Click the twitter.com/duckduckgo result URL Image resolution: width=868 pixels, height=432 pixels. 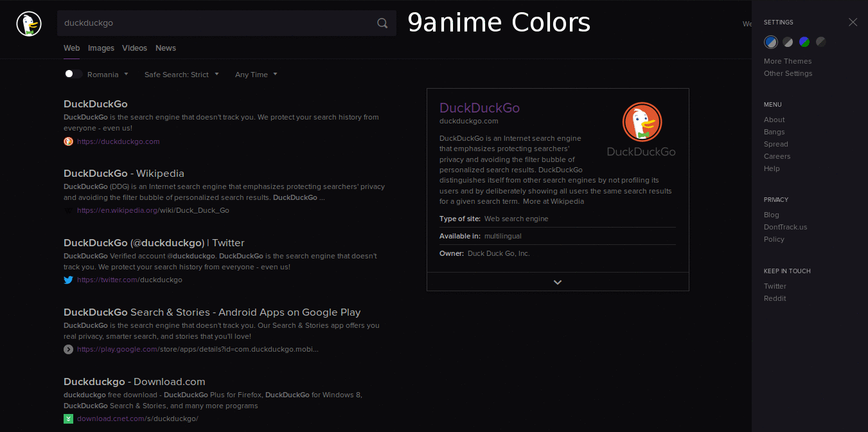tap(130, 280)
